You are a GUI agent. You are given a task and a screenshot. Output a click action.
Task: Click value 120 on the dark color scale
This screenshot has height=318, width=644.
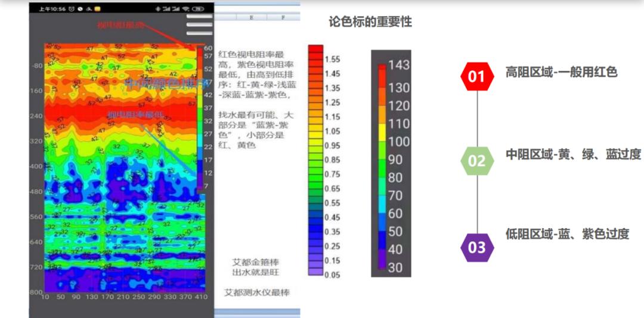(399, 106)
